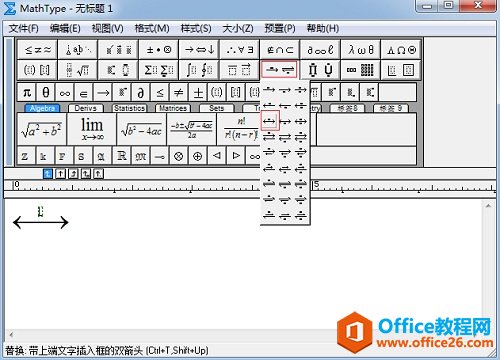This screenshot has height=360, width=500.
Task: Open the underbar and overbar templates palette
Action: pyautogui.click(x=239, y=70)
